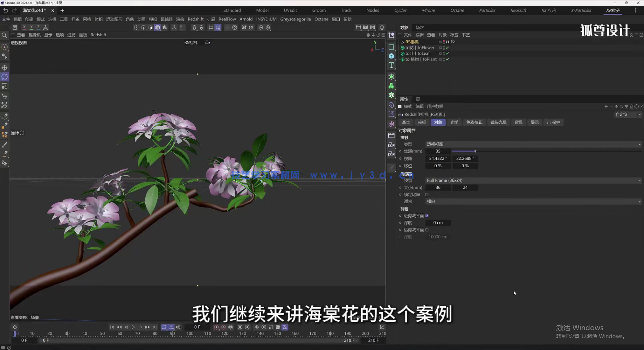The height and width of the screenshot is (350, 644).
Task: Toggle visibility dots for toLeaf object
Action: click(443, 53)
